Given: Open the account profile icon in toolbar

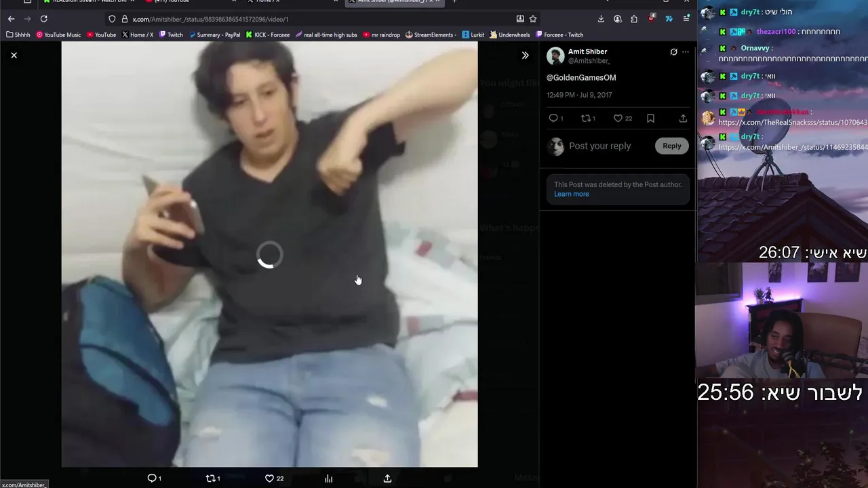Looking at the screenshot, I should [617, 19].
